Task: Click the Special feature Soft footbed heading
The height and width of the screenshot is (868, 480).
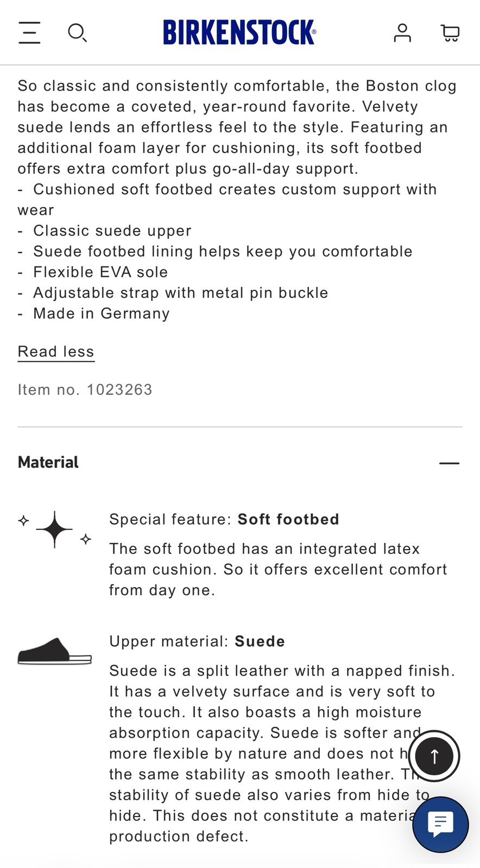Action: click(x=224, y=519)
